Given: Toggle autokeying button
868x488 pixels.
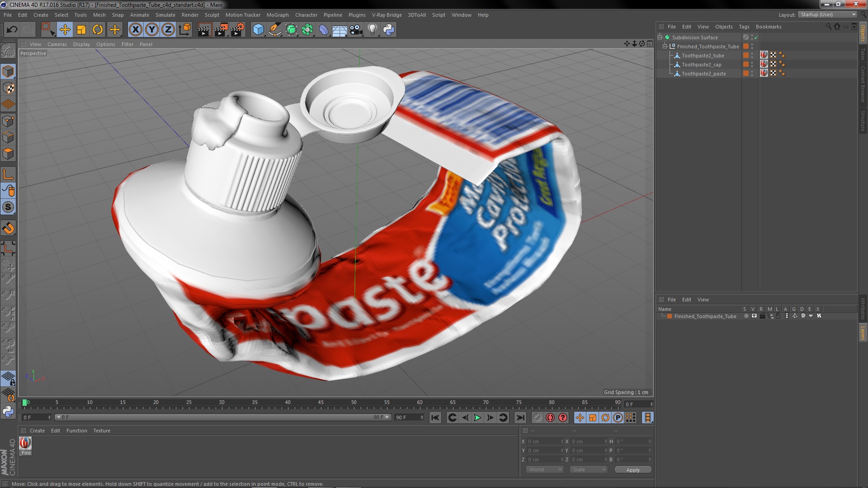Looking at the screenshot, I should pos(550,418).
